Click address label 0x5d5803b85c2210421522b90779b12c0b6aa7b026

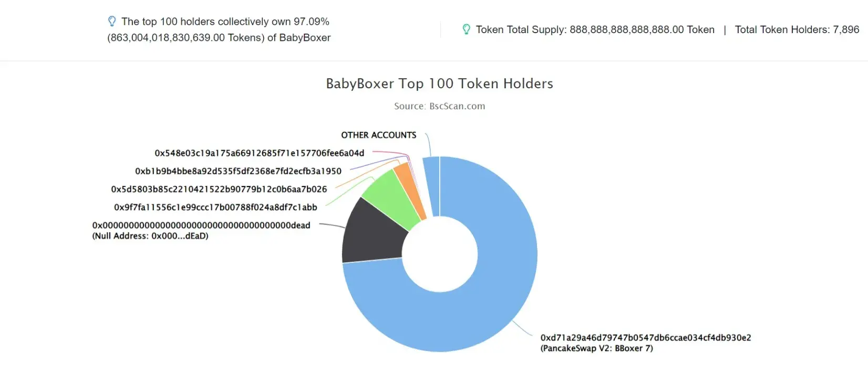point(219,189)
